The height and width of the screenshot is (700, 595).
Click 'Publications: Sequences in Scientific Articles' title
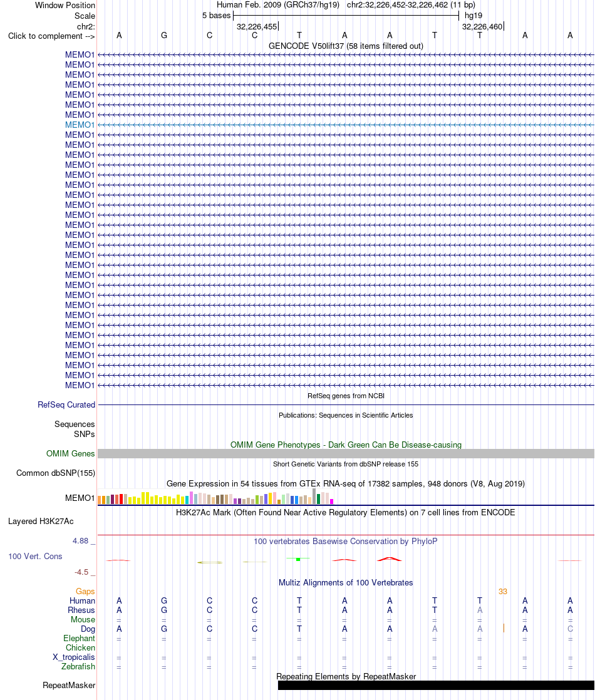coord(346,415)
